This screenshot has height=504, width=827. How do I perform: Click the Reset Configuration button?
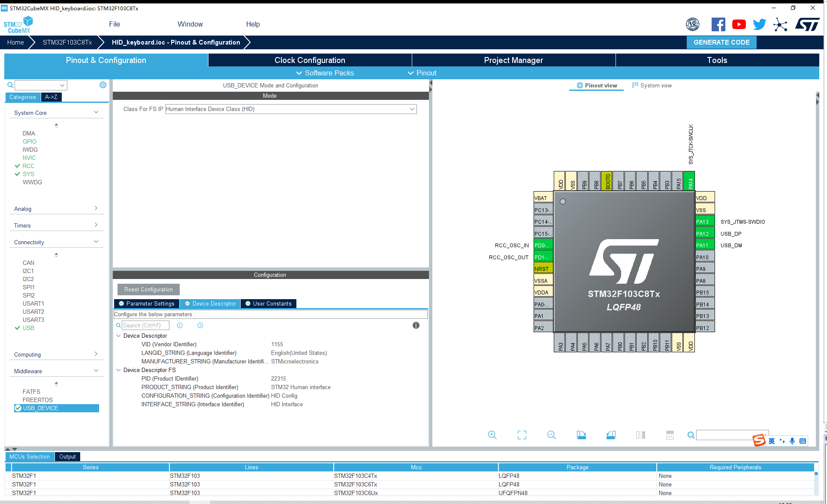[149, 289]
